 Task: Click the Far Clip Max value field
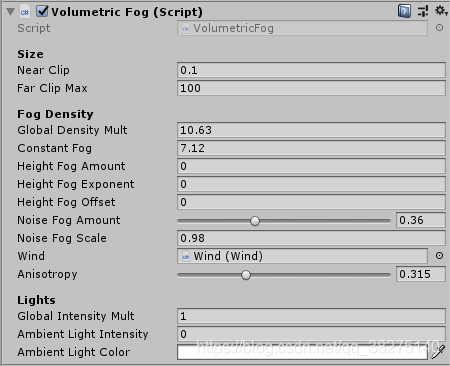311,88
